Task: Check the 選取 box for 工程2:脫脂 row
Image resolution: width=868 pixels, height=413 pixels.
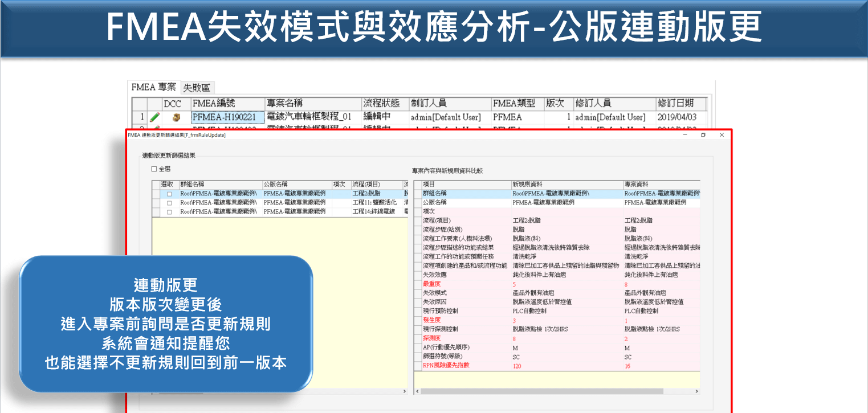Action: point(169,194)
